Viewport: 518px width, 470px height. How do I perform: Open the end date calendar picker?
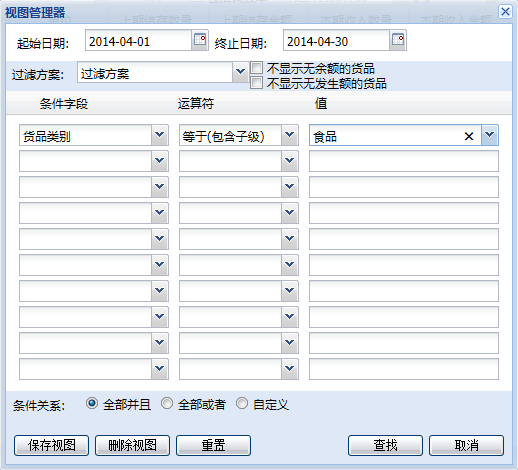(398, 40)
